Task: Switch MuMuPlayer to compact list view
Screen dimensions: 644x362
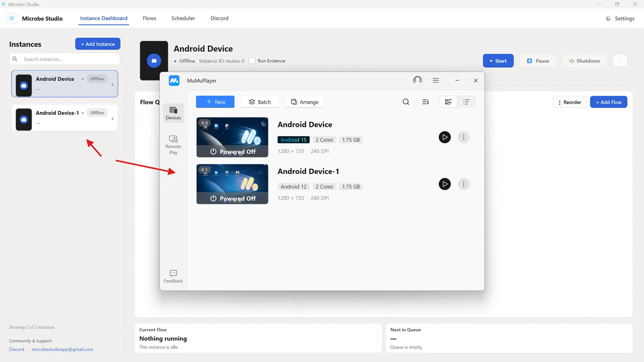Action: click(x=466, y=102)
